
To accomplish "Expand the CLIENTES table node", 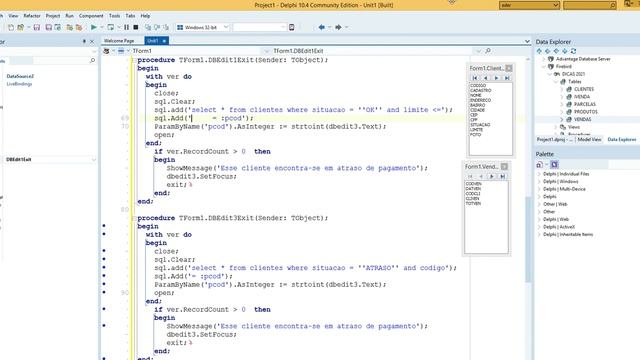I will (562, 89).
